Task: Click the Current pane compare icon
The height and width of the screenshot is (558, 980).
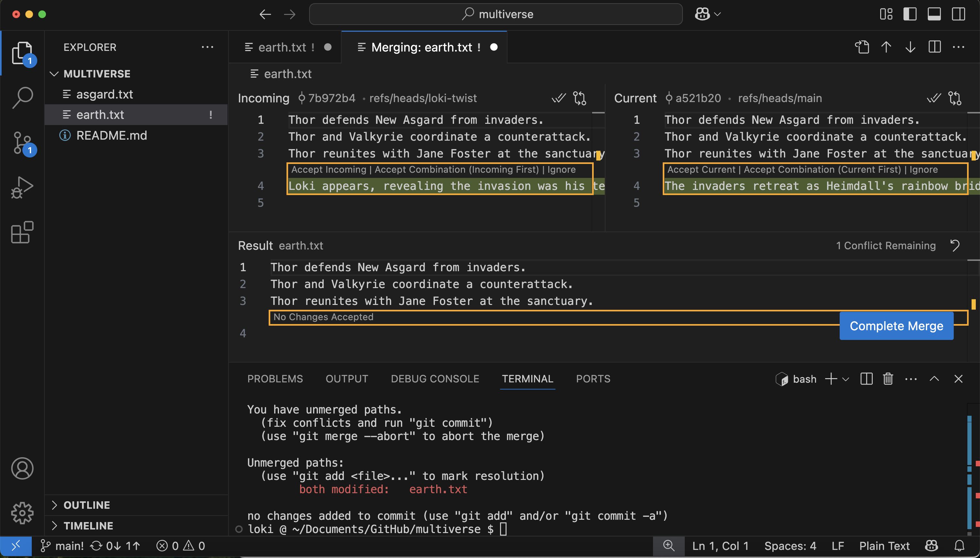Action: point(955,98)
